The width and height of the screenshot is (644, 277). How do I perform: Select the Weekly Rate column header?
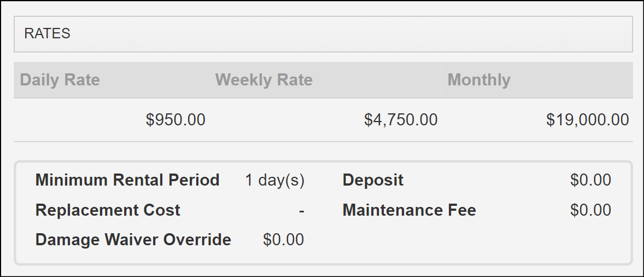[264, 80]
